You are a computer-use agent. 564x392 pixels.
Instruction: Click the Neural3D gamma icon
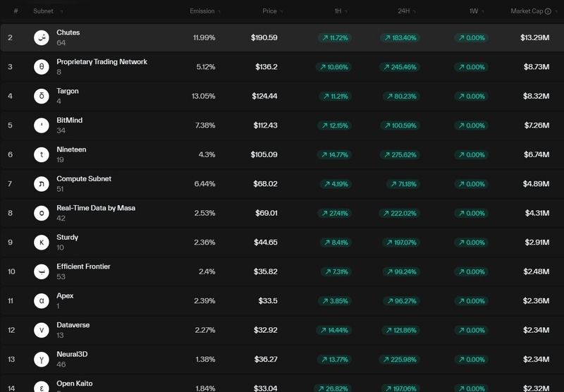click(42, 360)
